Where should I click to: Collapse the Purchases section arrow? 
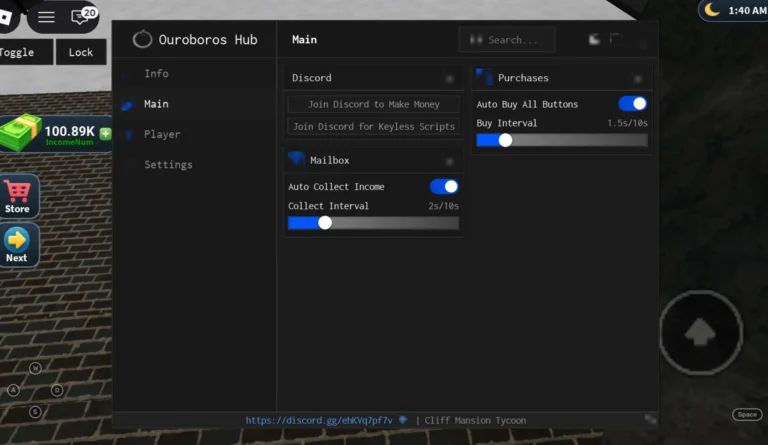[x=637, y=79]
